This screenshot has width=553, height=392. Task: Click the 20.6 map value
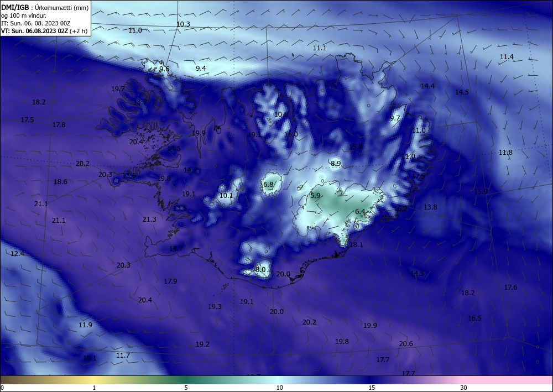(x=406, y=343)
